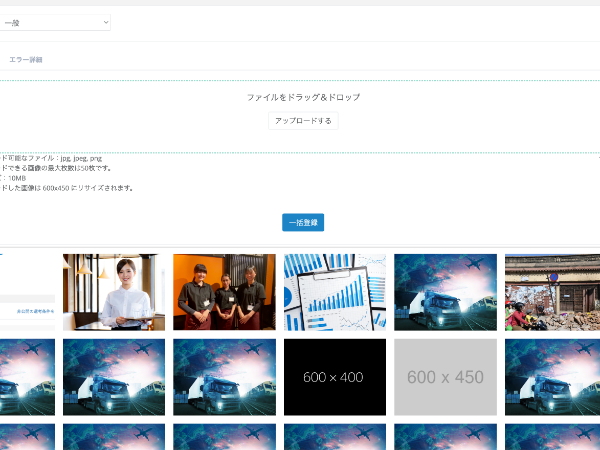Open the 一般 category dropdown
600x450 pixels.
[x=55, y=22]
